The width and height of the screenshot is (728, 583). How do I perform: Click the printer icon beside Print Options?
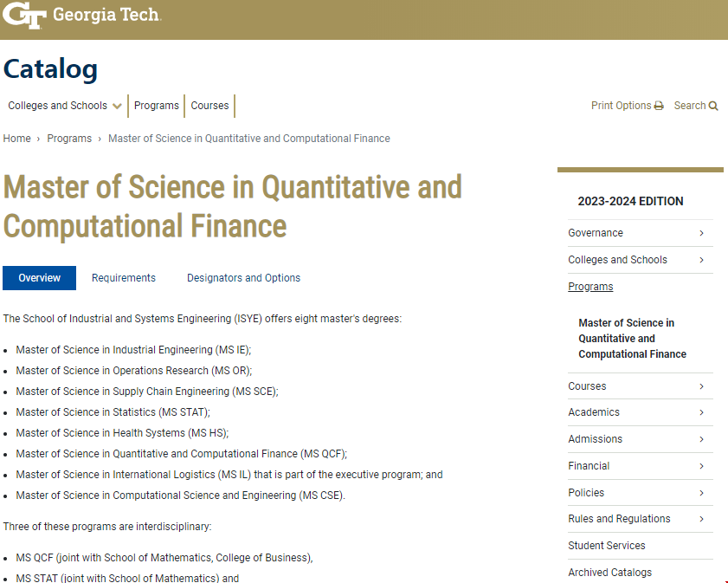[659, 106]
